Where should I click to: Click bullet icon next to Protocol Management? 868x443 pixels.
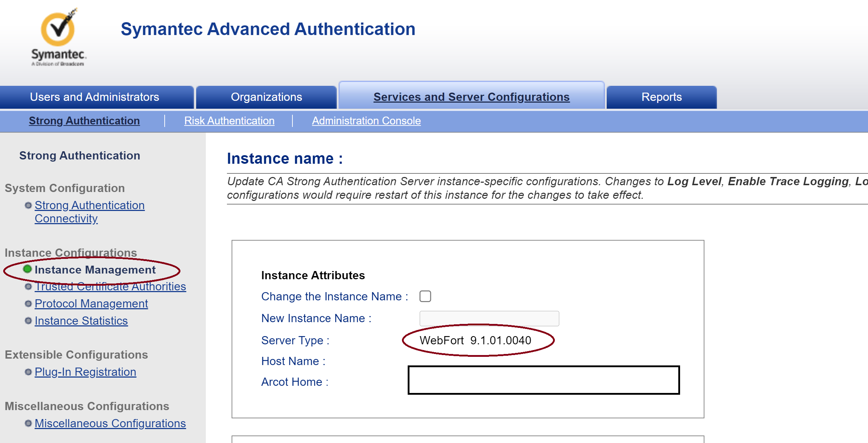28,304
